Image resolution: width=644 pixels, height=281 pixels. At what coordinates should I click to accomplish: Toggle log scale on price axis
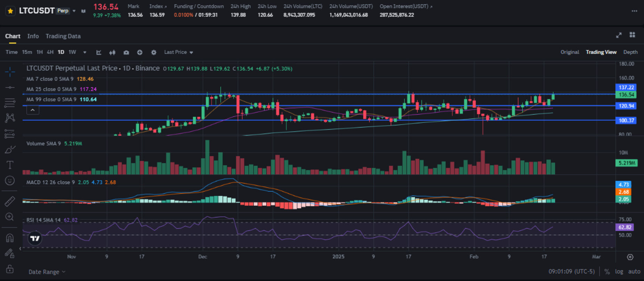click(619, 272)
